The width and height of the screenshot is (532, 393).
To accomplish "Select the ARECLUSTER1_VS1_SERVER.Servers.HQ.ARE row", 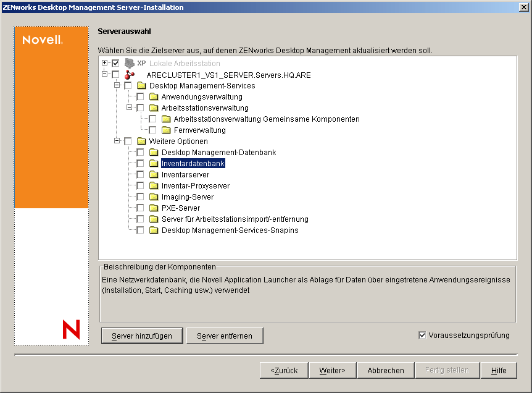I will tap(228, 75).
